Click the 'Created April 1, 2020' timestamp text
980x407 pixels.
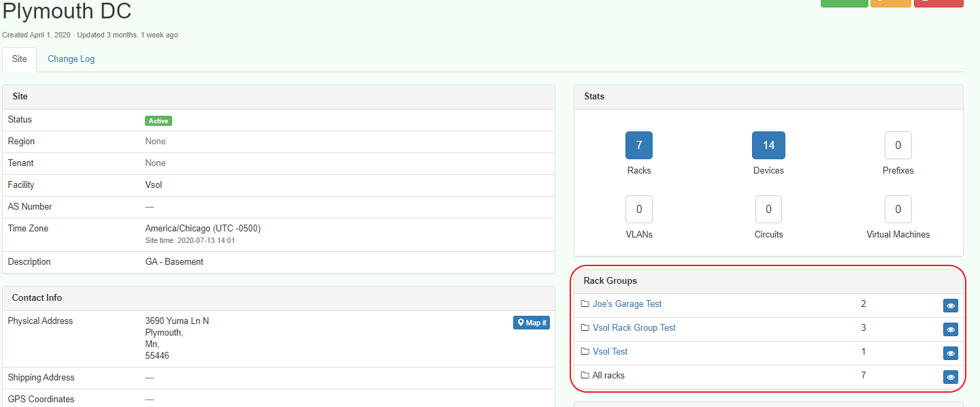point(36,35)
